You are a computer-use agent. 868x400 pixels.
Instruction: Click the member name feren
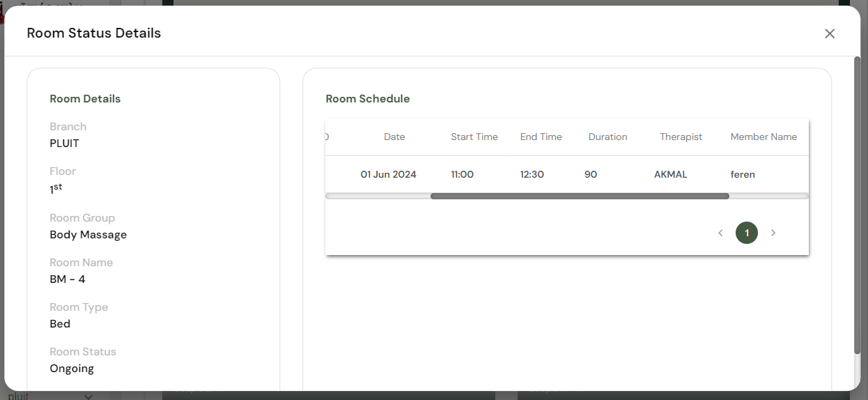(x=743, y=175)
